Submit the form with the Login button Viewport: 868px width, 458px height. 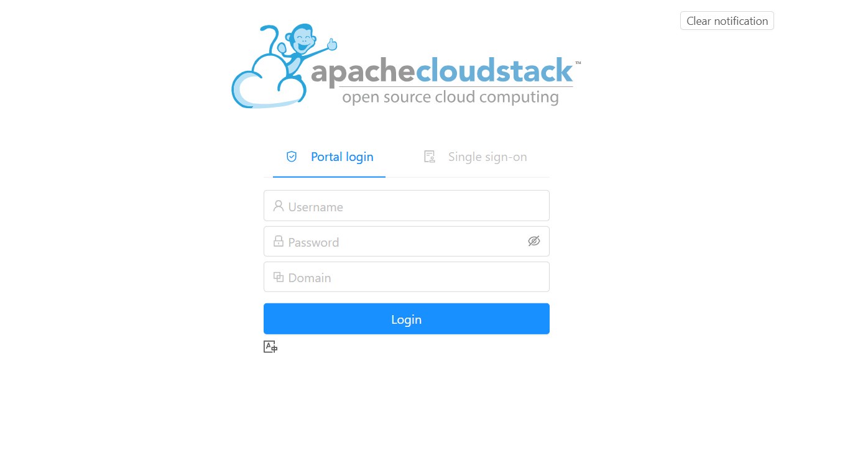(407, 319)
